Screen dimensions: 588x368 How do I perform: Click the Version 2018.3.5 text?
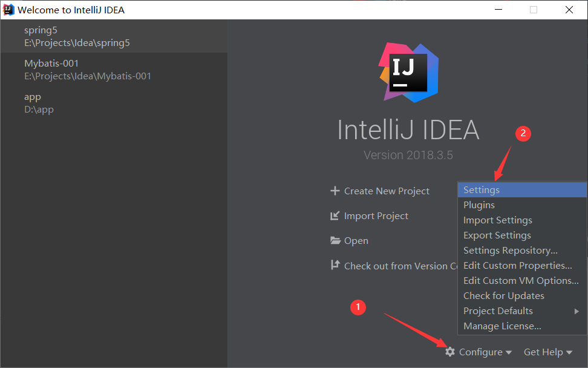[x=408, y=155]
